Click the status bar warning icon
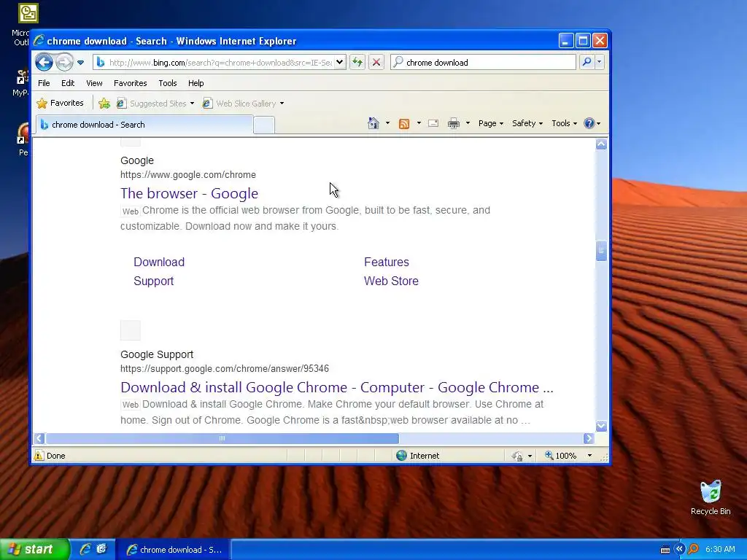The width and height of the screenshot is (747, 560). click(39, 456)
